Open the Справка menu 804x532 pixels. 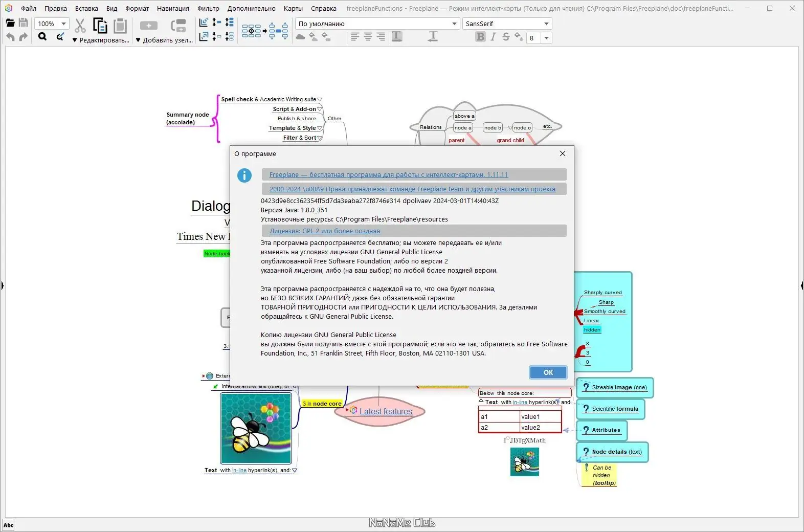tap(324, 8)
